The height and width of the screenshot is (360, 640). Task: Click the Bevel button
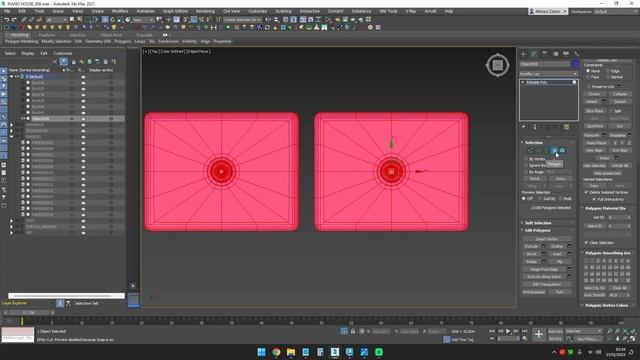pos(531,254)
